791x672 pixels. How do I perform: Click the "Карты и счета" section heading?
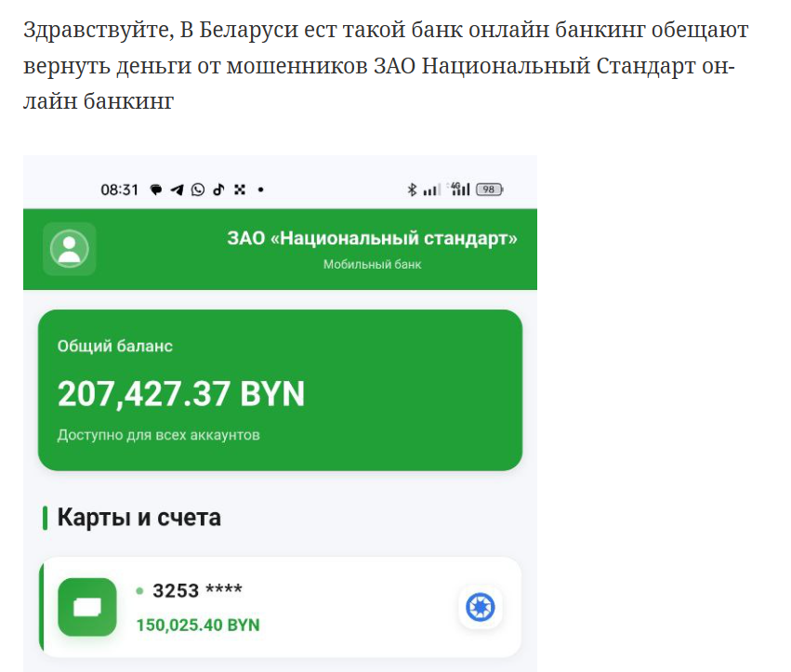pyautogui.click(x=138, y=518)
